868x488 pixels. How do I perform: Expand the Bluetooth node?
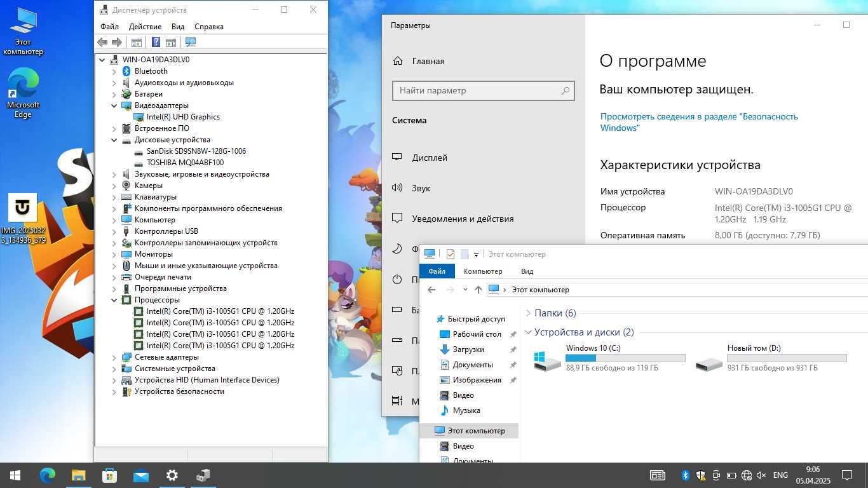click(x=114, y=71)
